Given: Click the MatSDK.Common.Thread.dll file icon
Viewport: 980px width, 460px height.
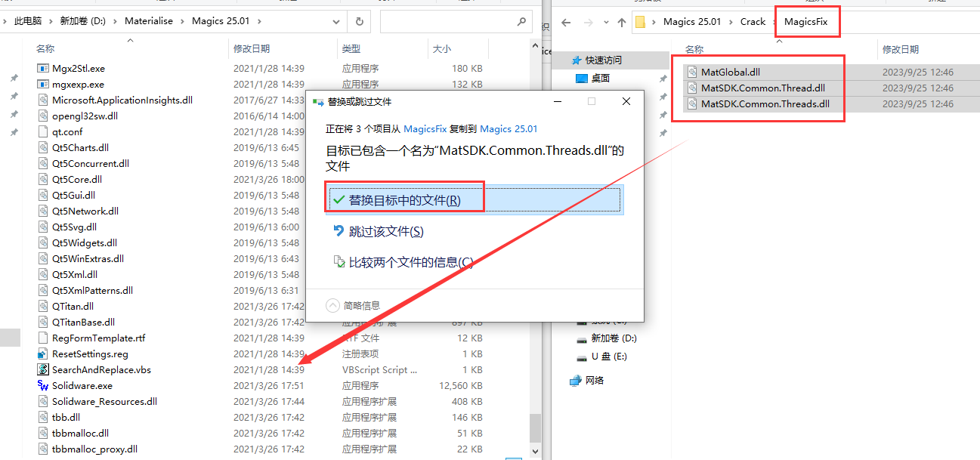Looking at the screenshot, I should [692, 88].
